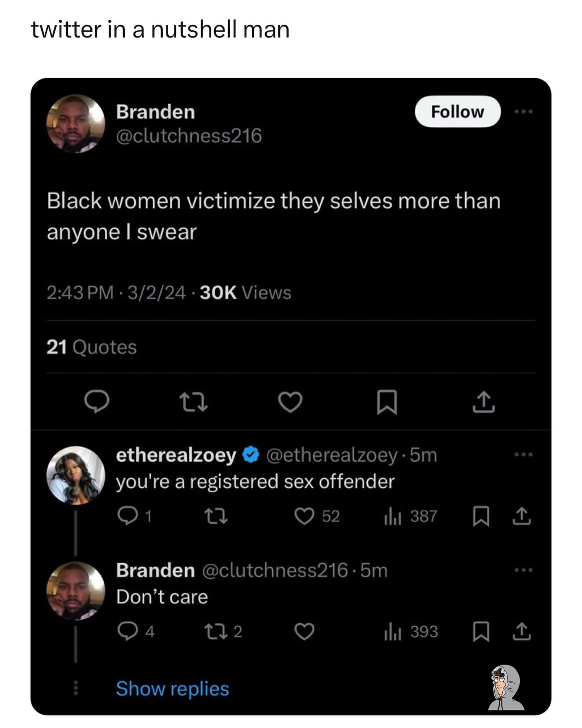Image resolution: width=582 pixels, height=728 pixels.
Task: Click the Follow button on Branden's tweet
Action: (457, 112)
